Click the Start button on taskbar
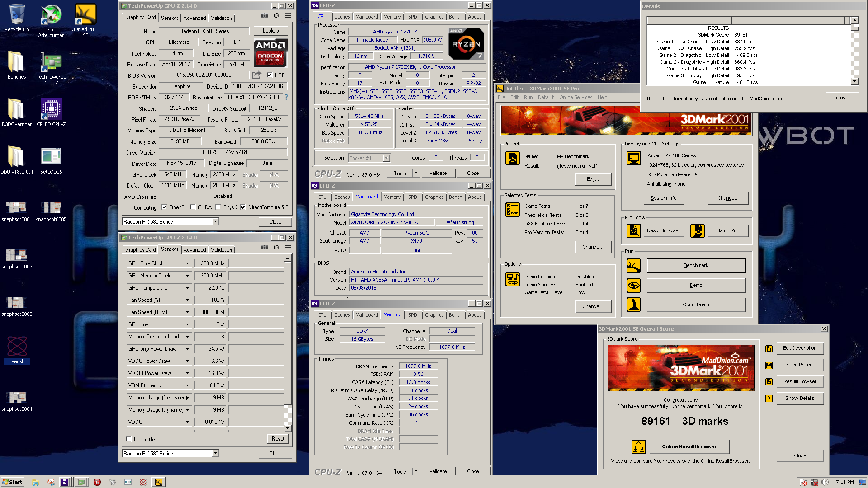This screenshot has height=488, width=868. (13, 482)
